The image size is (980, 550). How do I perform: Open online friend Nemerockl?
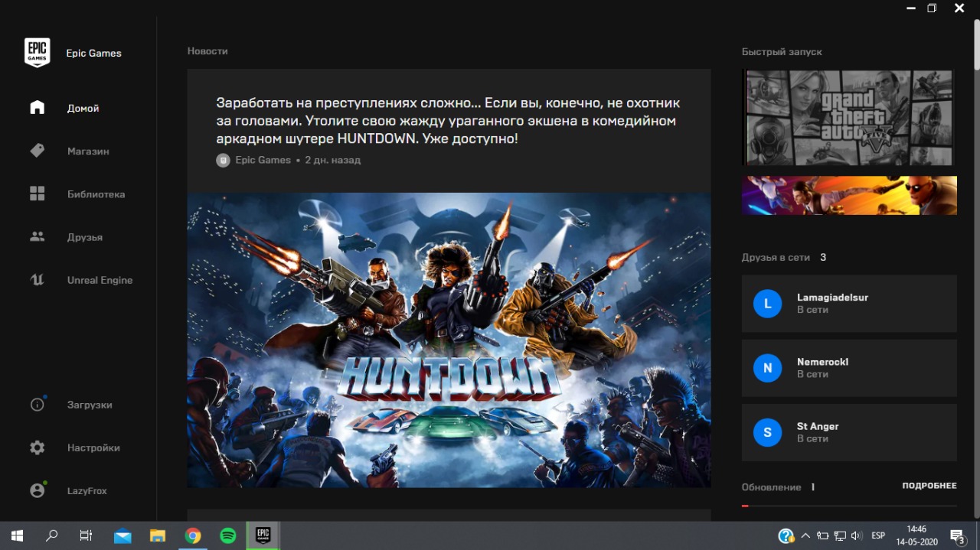(x=849, y=368)
